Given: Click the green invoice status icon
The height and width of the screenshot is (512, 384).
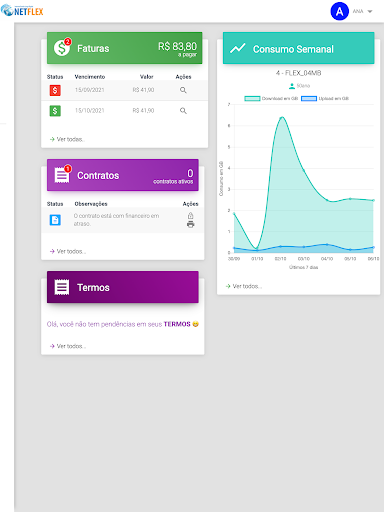Looking at the screenshot, I should (x=55, y=111).
